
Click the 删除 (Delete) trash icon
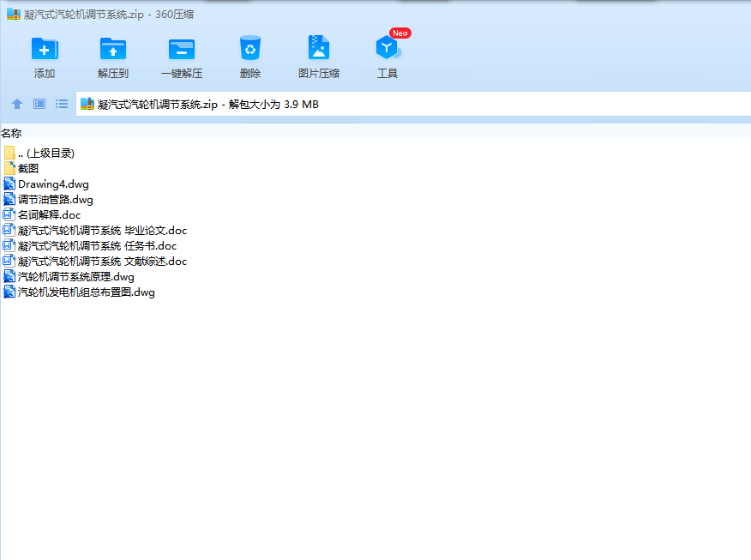pos(250,48)
